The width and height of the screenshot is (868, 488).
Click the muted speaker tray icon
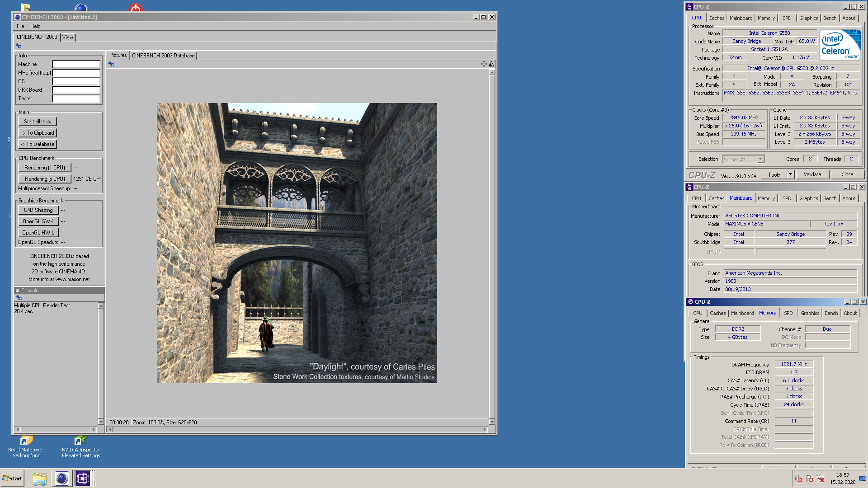coord(799,479)
